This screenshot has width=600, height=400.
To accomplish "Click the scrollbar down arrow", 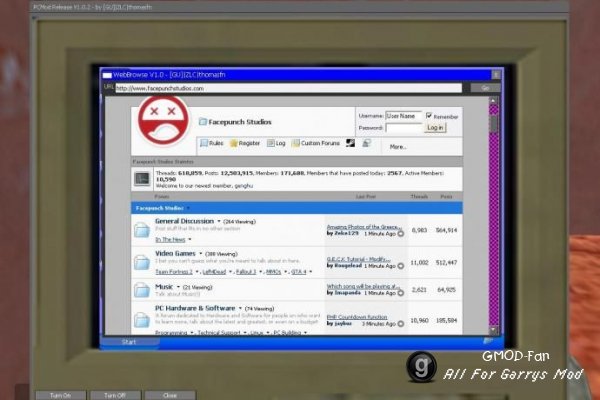I will point(493,329).
